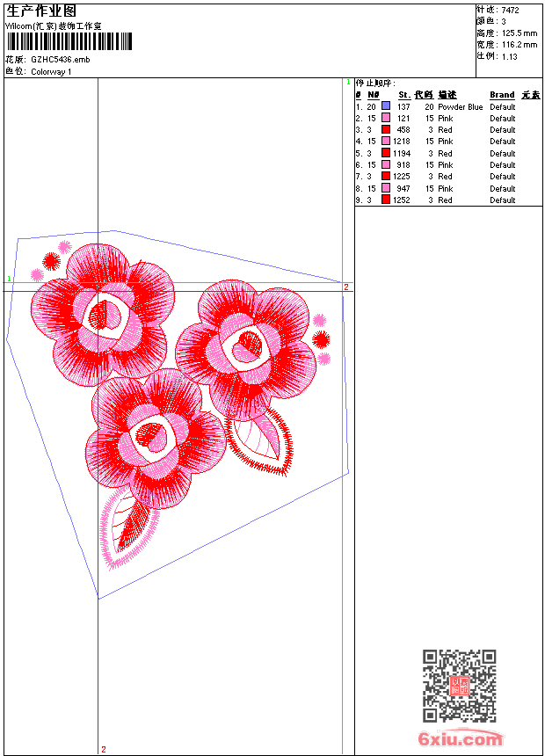Click the barcode under the Wilcom title
545x756 pixels.
tap(69, 41)
